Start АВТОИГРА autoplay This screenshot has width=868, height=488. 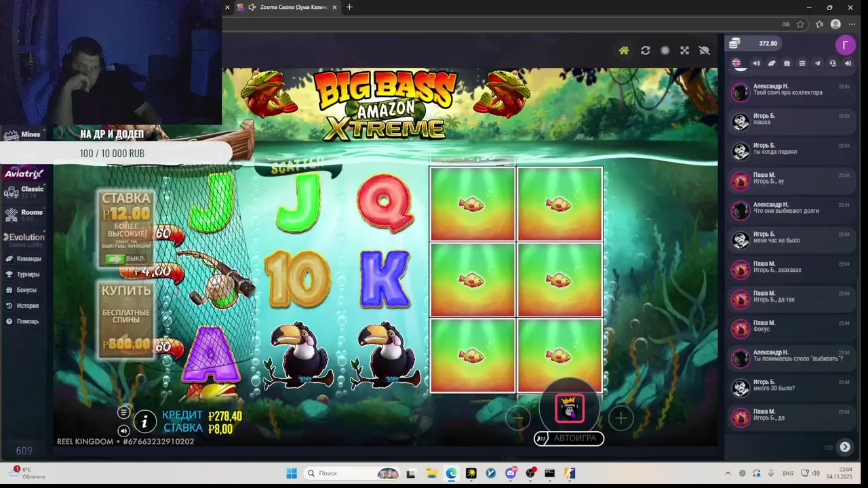pyautogui.click(x=569, y=439)
